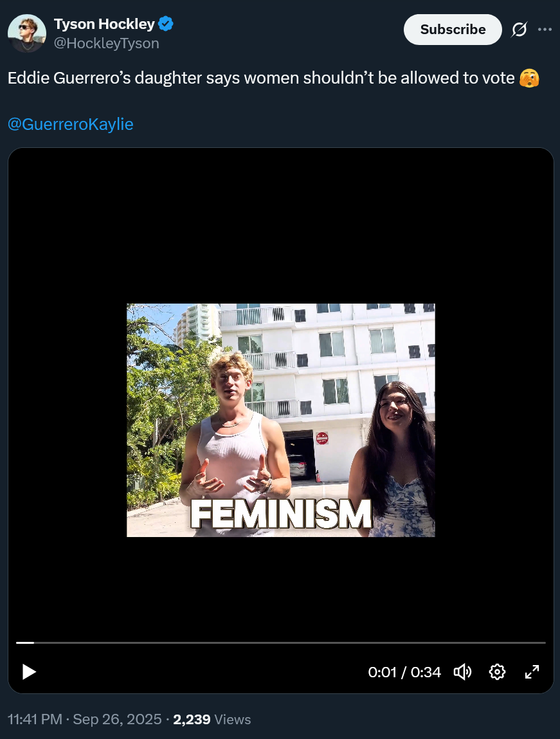Open the more options ellipsis menu
Viewport: 560px width, 739px height.
pos(545,29)
